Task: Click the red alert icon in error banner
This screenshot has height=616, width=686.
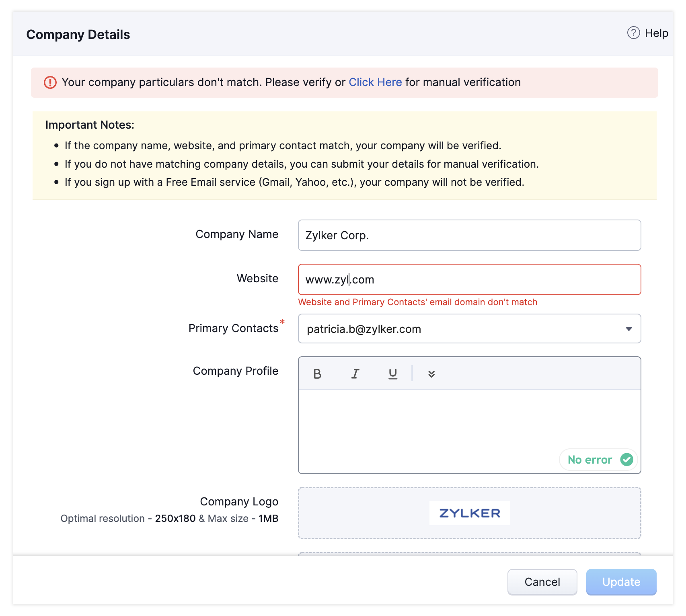Action: tap(50, 82)
